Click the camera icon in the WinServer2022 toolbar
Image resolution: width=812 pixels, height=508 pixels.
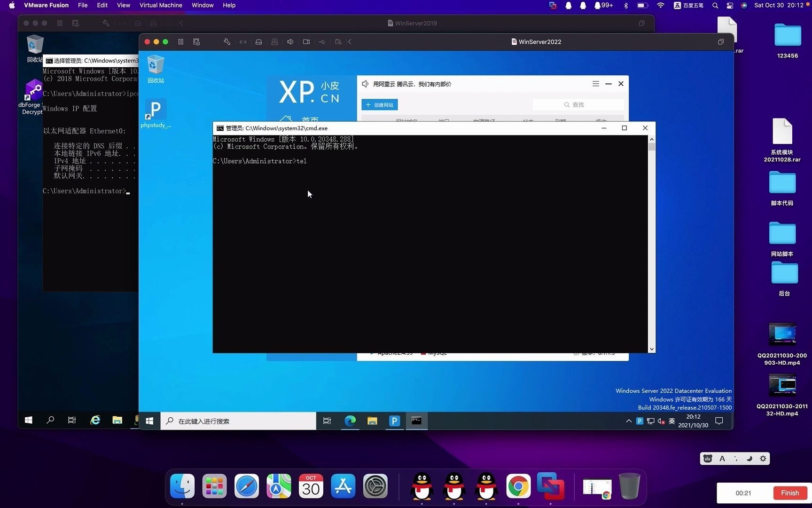click(x=306, y=42)
